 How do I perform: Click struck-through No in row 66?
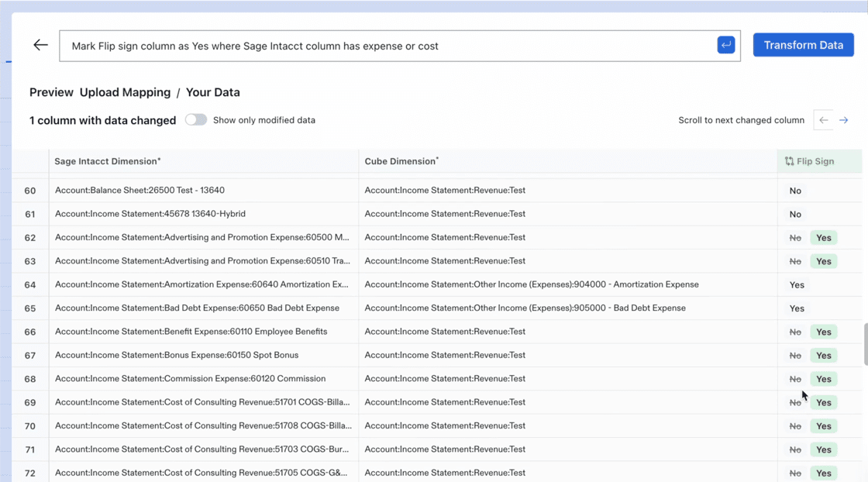pos(795,332)
